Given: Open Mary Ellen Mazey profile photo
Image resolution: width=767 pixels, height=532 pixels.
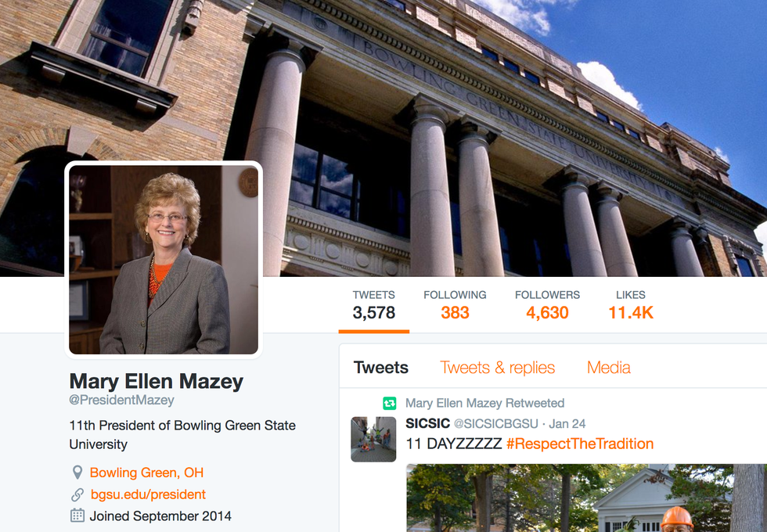Looking at the screenshot, I should point(164,260).
